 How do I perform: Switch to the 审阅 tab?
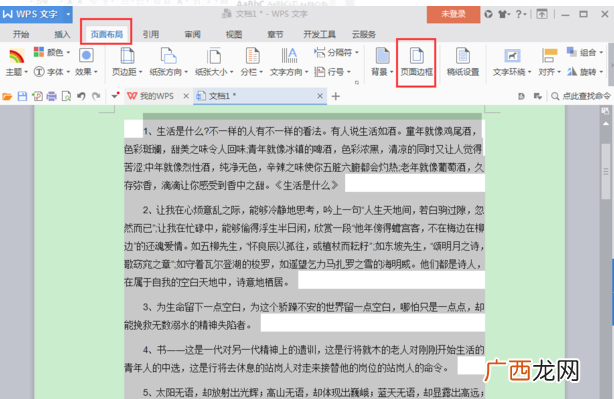[192, 34]
